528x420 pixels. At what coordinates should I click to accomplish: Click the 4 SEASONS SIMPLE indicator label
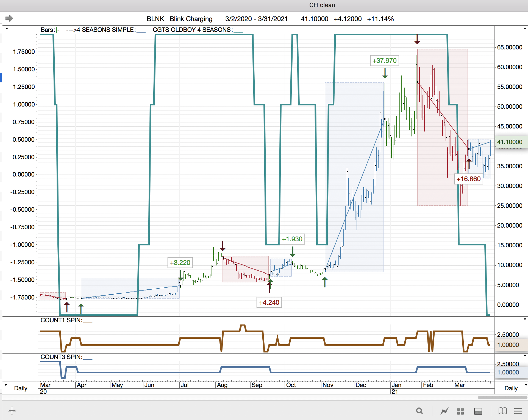[106, 30]
